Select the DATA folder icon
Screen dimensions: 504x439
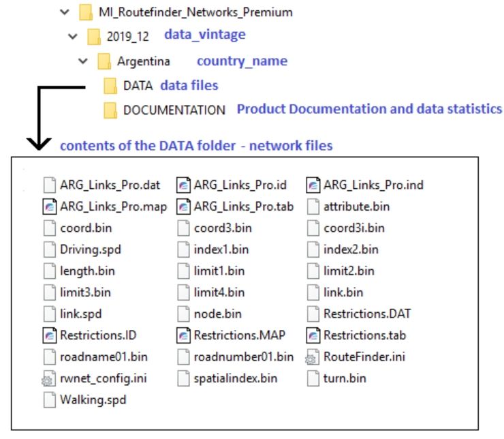pos(110,86)
